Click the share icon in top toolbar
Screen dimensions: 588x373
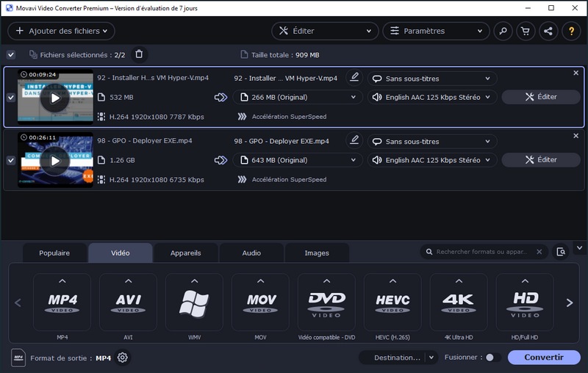[548, 31]
